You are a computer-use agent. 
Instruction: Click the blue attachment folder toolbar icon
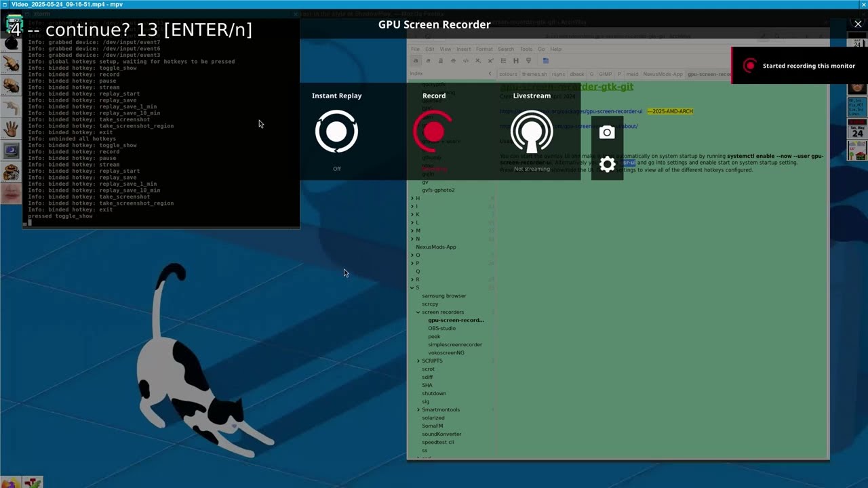545,60
